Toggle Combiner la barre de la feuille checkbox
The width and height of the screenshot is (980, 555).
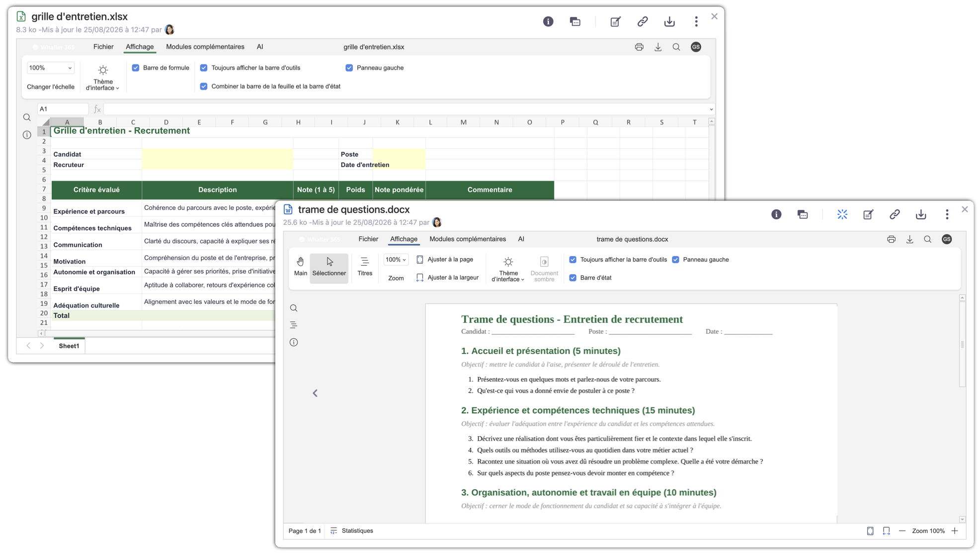coord(204,86)
